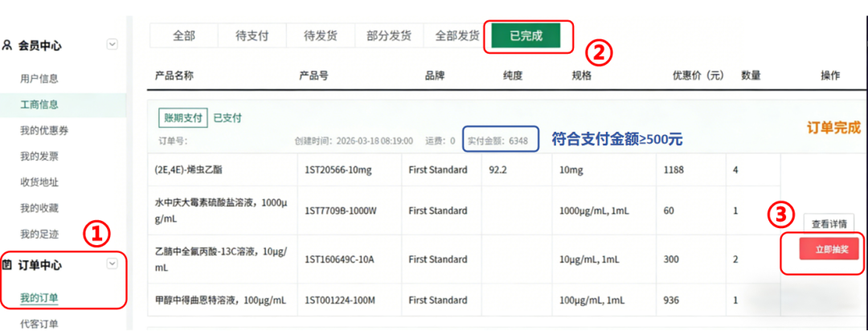This screenshot has height=331, width=868.
Task: Collapse the 会员中心 section chevron
Action: (x=113, y=44)
